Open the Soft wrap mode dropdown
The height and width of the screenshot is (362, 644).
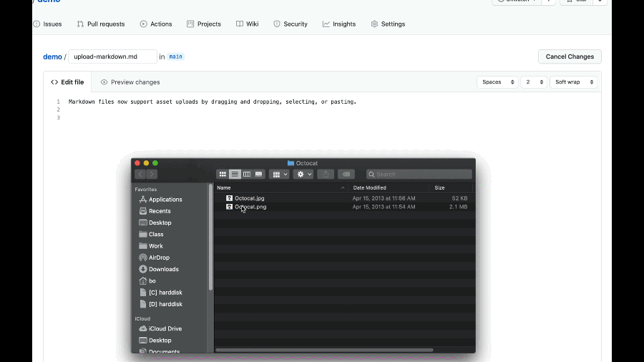coord(573,82)
